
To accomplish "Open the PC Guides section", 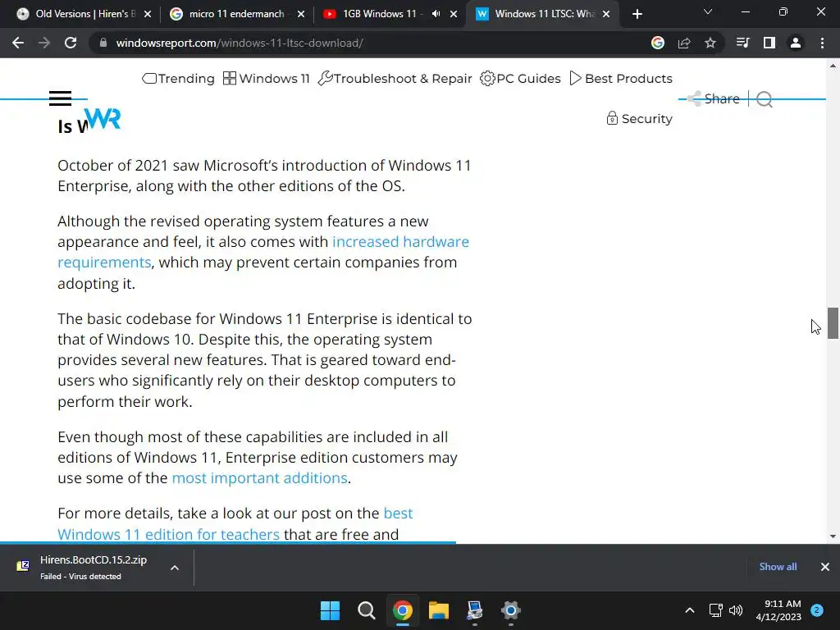I will coord(520,78).
